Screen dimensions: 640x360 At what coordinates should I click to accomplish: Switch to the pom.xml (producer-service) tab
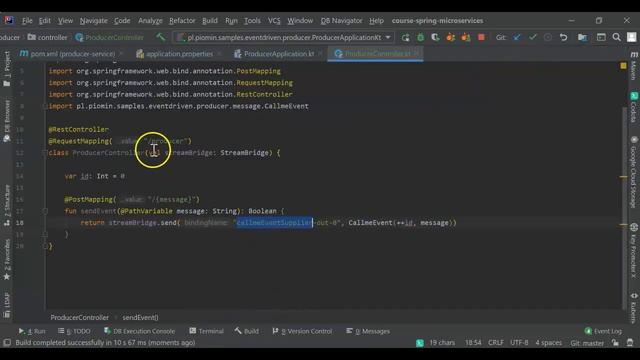71,54
